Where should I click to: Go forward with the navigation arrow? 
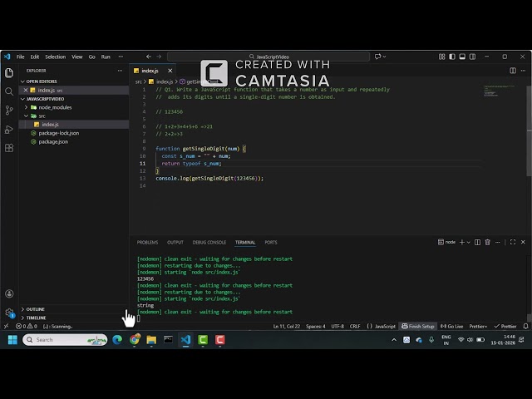[x=159, y=57]
